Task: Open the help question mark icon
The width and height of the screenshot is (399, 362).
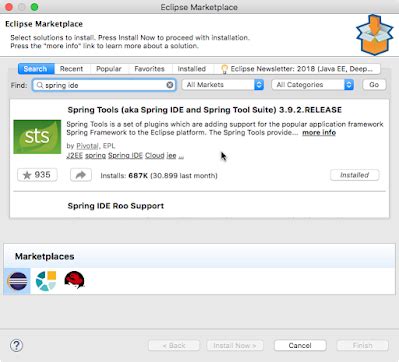Action: click(16, 345)
